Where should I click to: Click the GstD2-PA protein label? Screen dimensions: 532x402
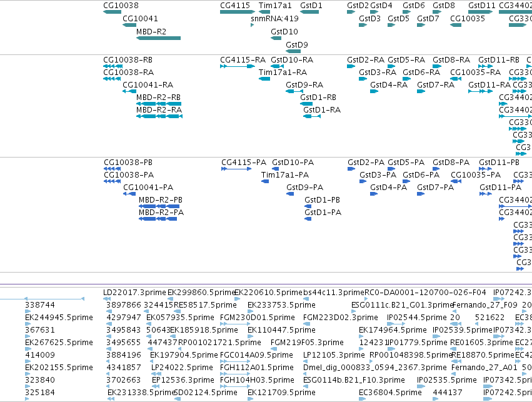pyautogui.click(x=366, y=163)
